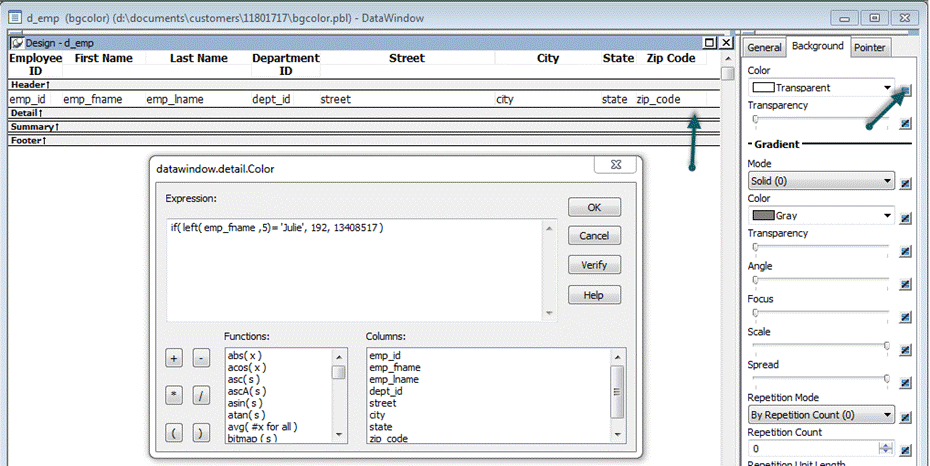Insert the multiply asterisk operator button
Image resolution: width=930 pixels, height=466 pixels.
[174, 395]
